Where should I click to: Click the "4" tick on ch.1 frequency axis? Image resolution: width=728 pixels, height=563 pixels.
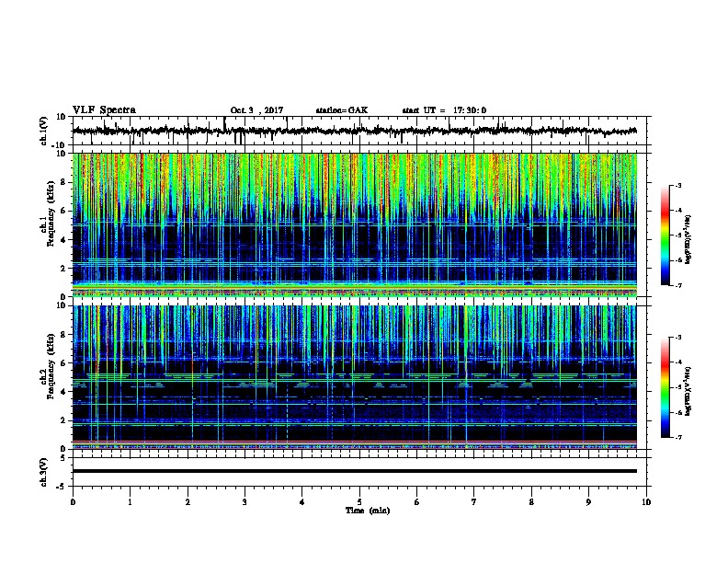coord(63,240)
